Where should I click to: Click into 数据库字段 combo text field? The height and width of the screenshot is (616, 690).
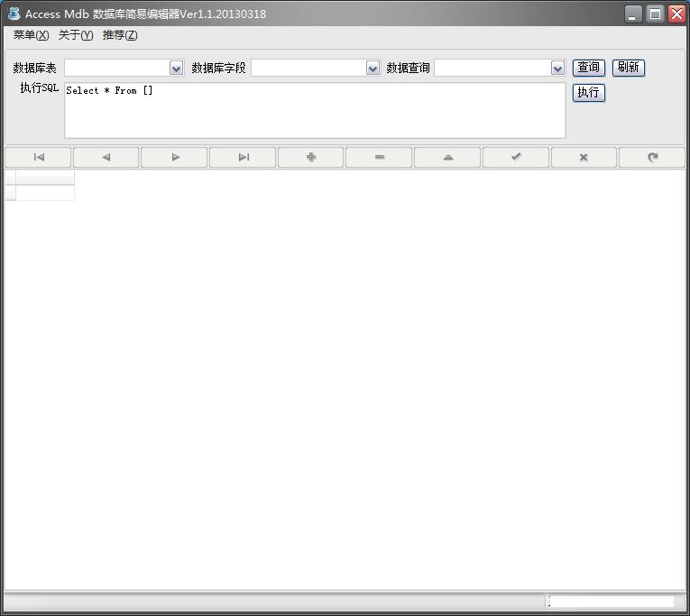(308, 69)
